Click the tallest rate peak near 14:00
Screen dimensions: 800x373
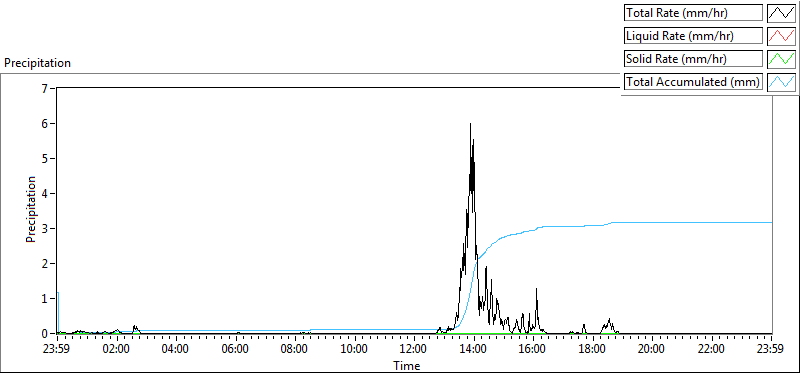click(x=470, y=124)
